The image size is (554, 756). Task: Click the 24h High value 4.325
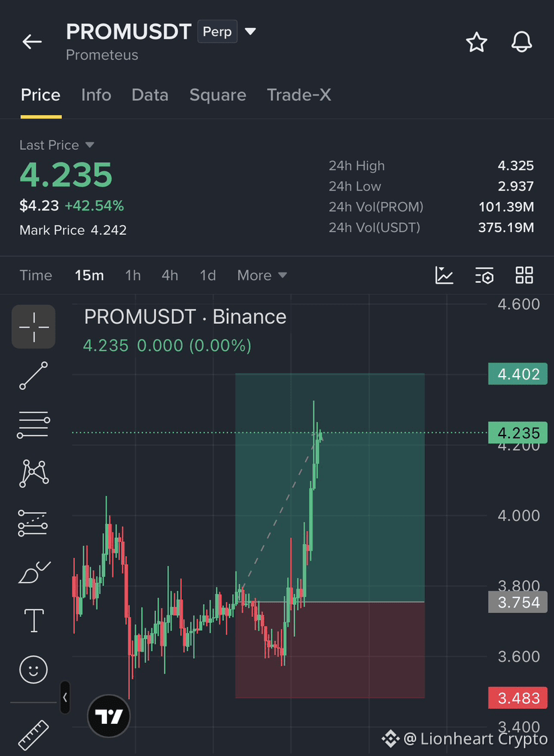(x=515, y=166)
